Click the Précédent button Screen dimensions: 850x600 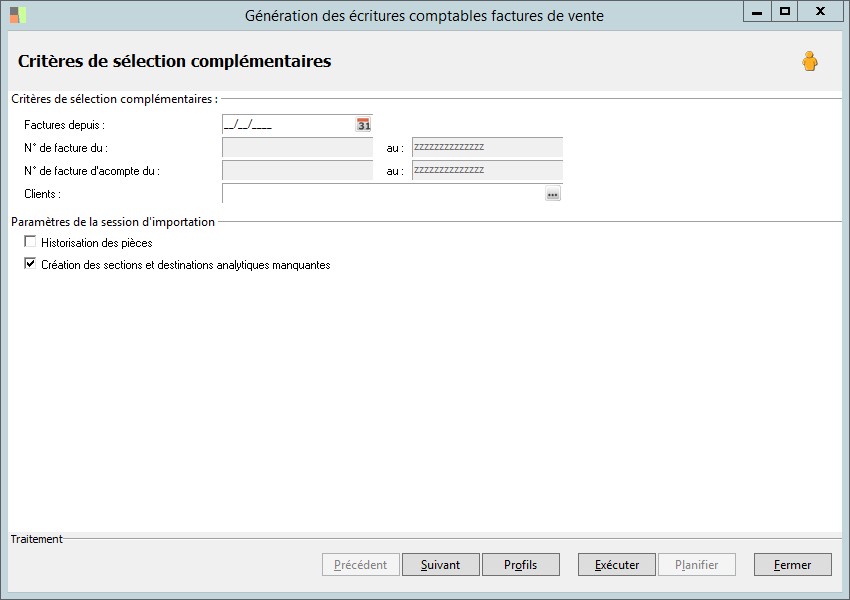pyautogui.click(x=361, y=565)
